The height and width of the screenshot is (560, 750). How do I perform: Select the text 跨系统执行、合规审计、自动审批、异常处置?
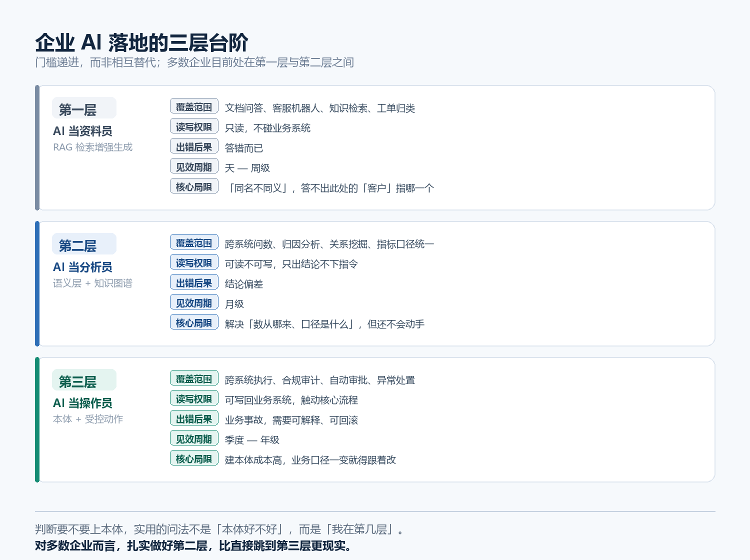[x=320, y=380]
